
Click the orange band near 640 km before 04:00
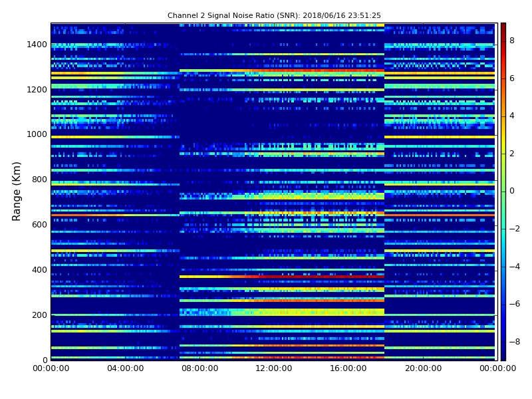[x=88, y=215]
